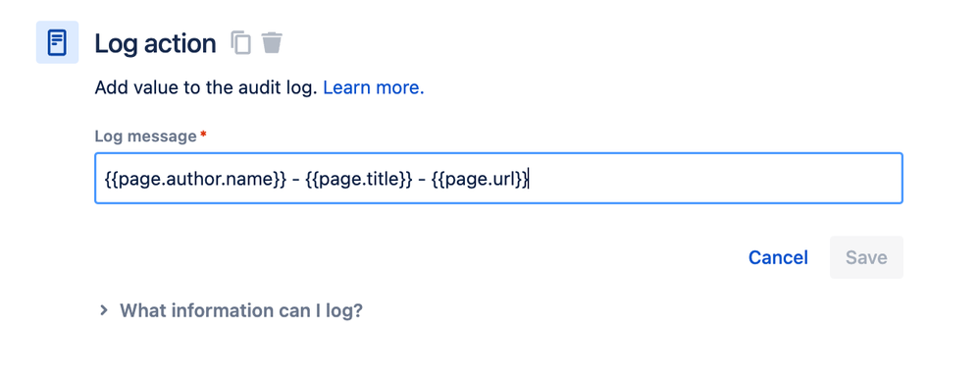Save the log action

(x=866, y=257)
